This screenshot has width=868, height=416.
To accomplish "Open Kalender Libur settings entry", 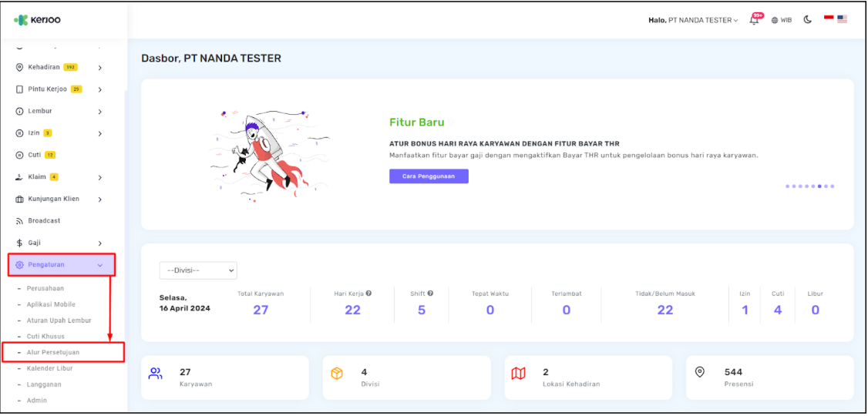I will [50, 369].
